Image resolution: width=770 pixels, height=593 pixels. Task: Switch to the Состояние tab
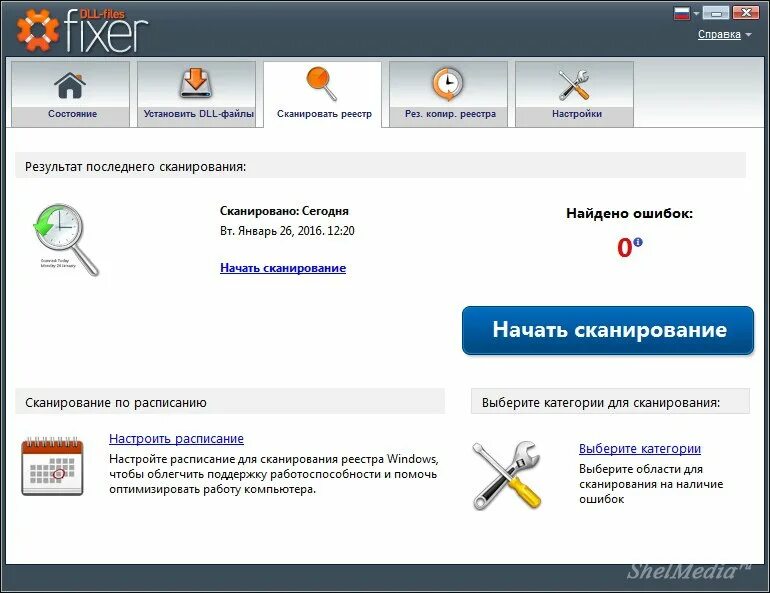[x=70, y=94]
